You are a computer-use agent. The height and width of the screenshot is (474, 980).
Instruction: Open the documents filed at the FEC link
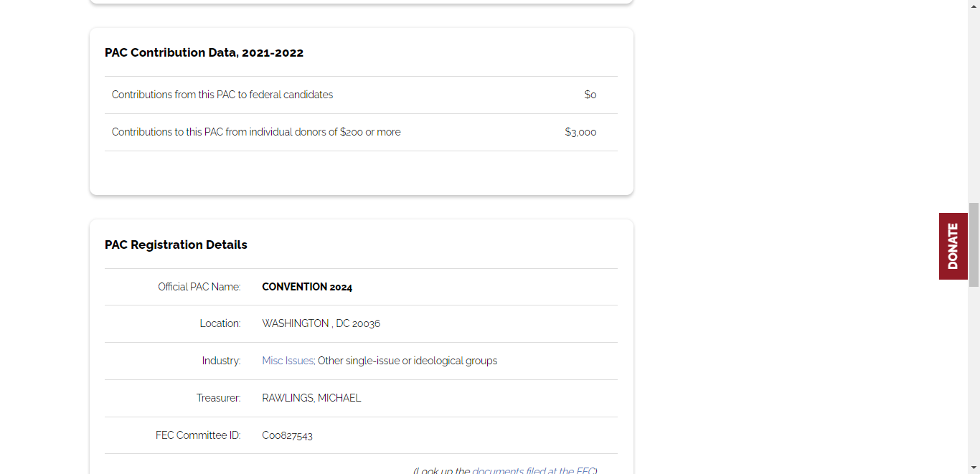tap(533, 470)
